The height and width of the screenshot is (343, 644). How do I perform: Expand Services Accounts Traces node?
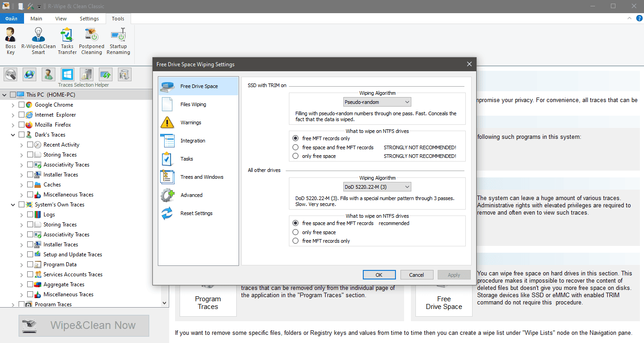click(22, 274)
